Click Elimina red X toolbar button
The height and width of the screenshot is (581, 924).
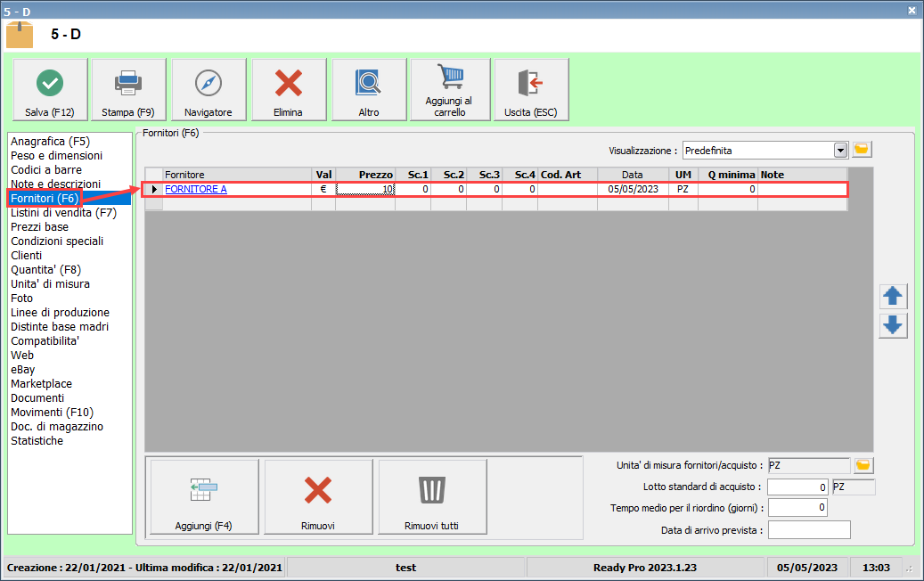[289, 90]
